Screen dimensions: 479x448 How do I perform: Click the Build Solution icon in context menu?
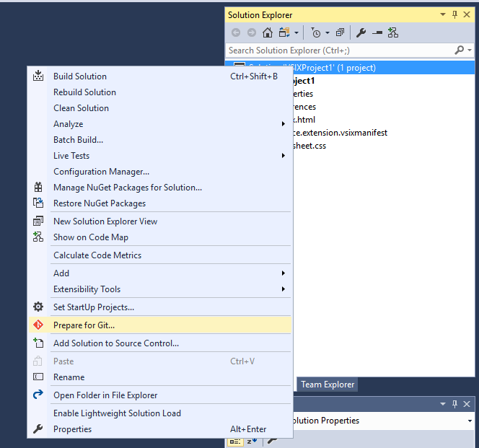38,76
